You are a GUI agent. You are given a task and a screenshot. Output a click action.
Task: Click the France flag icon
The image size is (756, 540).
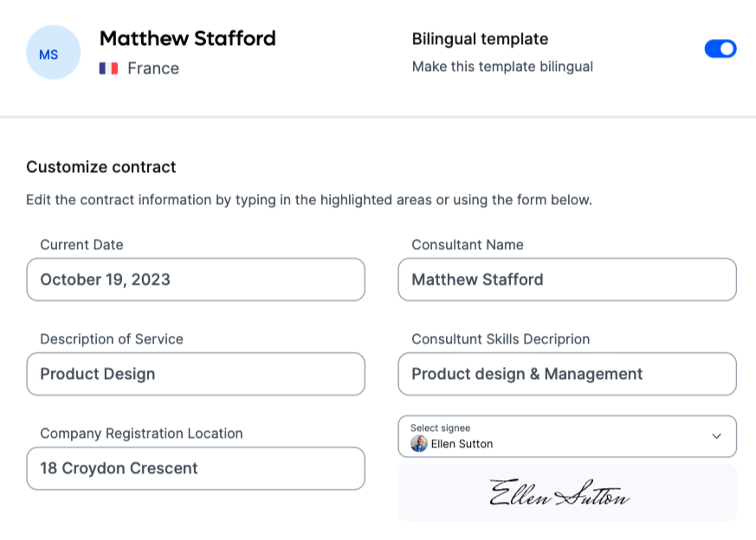coord(108,67)
